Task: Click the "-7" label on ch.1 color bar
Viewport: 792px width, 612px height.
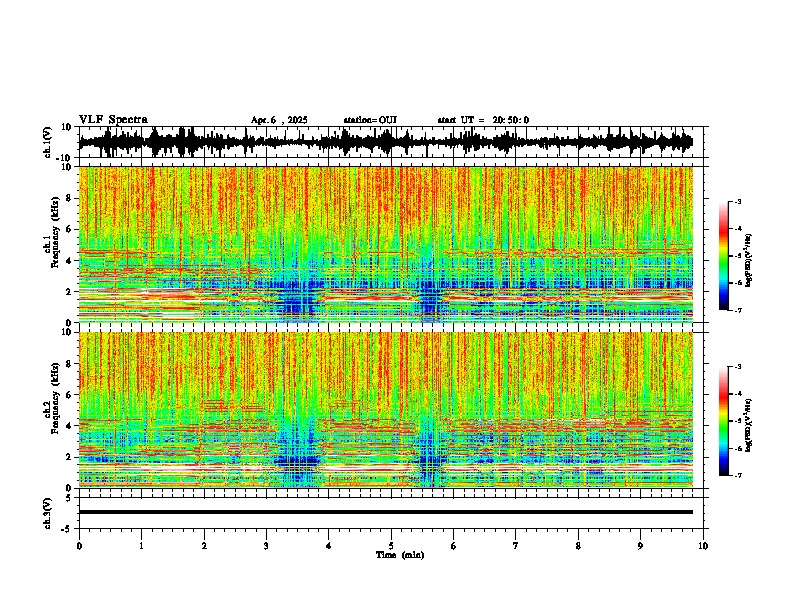Action: pos(737,310)
